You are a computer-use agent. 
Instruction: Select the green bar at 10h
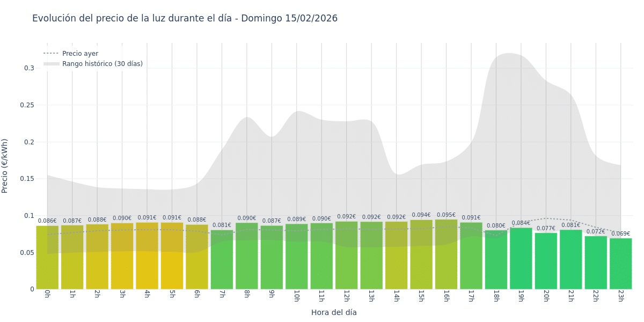point(296,257)
